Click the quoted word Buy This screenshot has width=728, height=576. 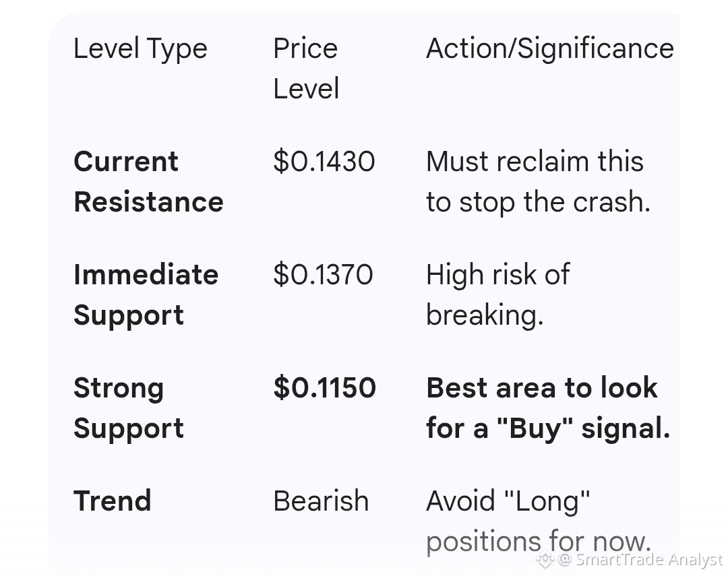(x=535, y=428)
